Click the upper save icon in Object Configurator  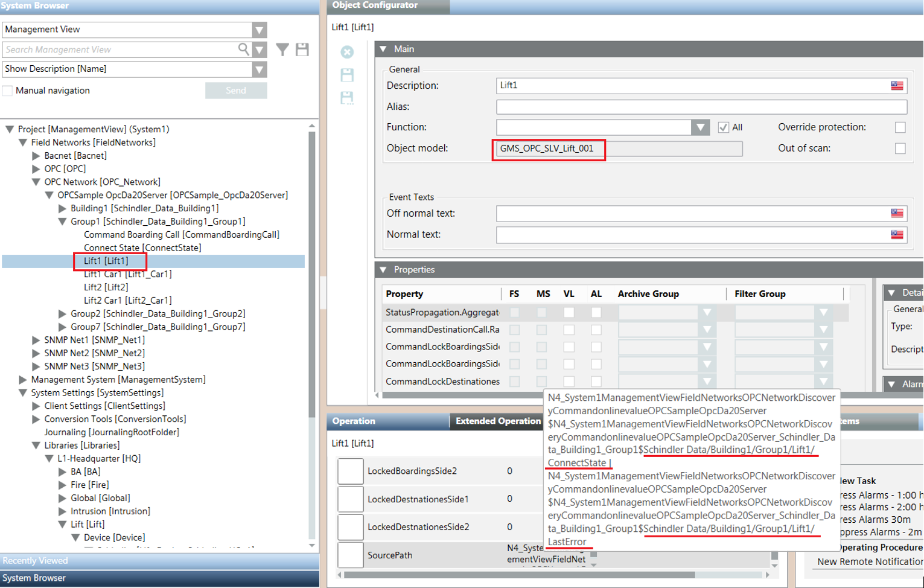tap(347, 75)
